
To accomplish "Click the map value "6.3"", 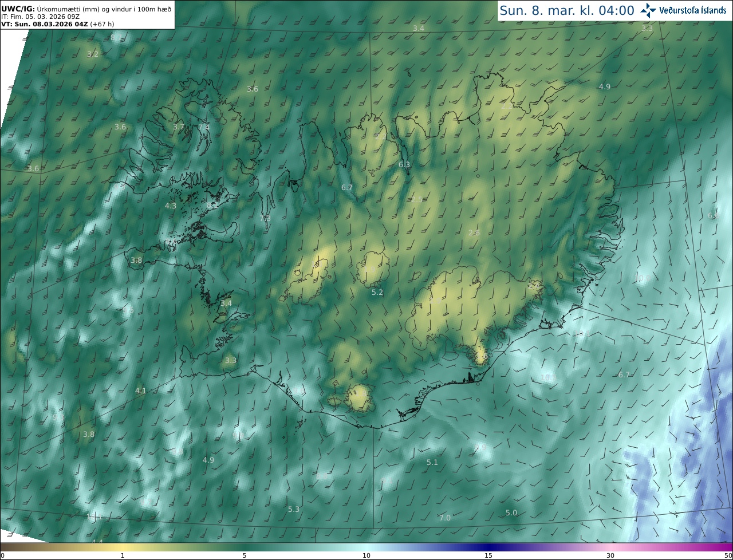I will tap(404, 164).
